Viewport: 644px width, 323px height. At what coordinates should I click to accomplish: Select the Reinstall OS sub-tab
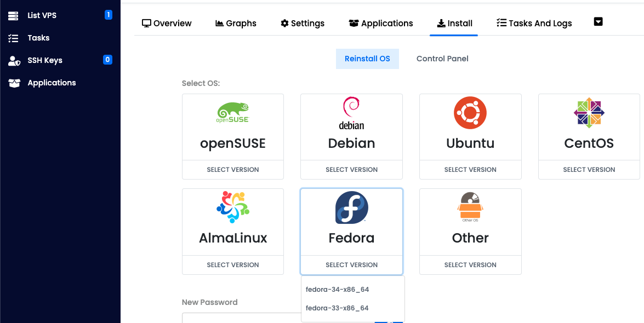coord(367,59)
